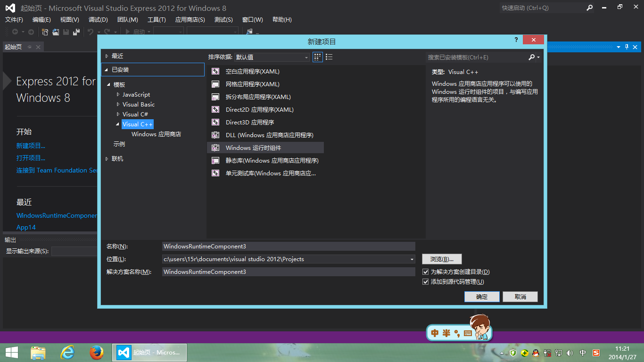644x362 pixels.
Task: Open the 调试(D) menu
Action: pyautogui.click(x=98, y=19)
